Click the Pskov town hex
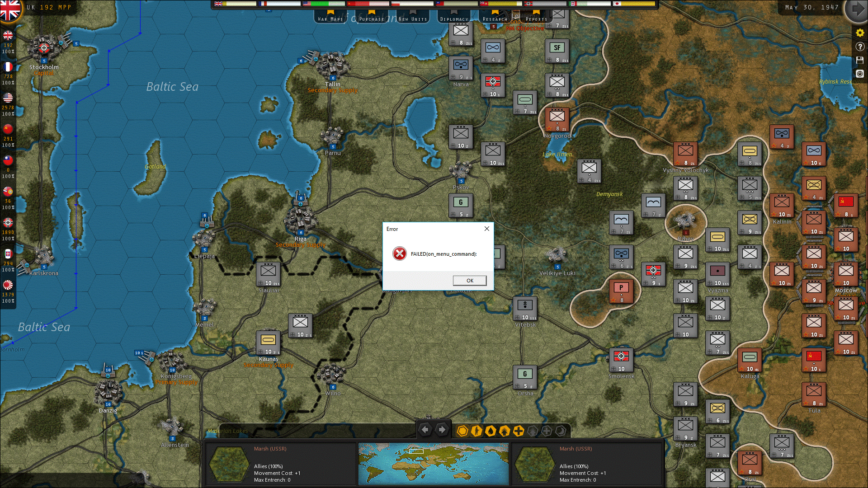 (461, 171)
